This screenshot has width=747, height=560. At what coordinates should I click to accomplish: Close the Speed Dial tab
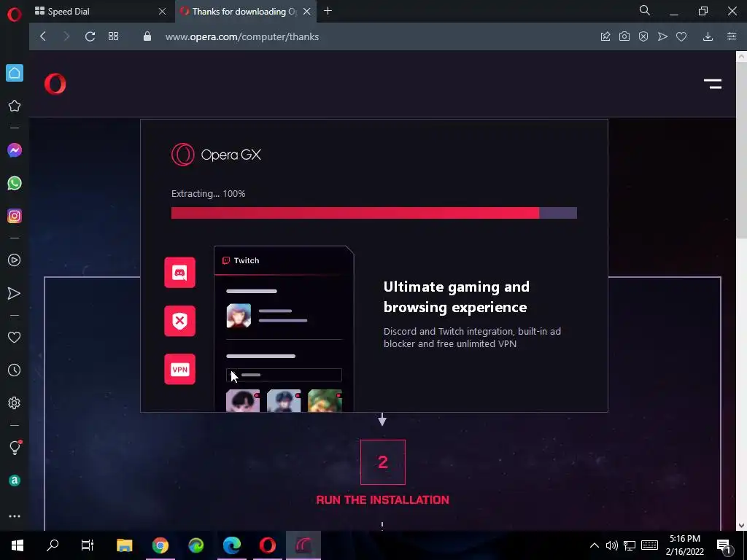pos(162,12)
